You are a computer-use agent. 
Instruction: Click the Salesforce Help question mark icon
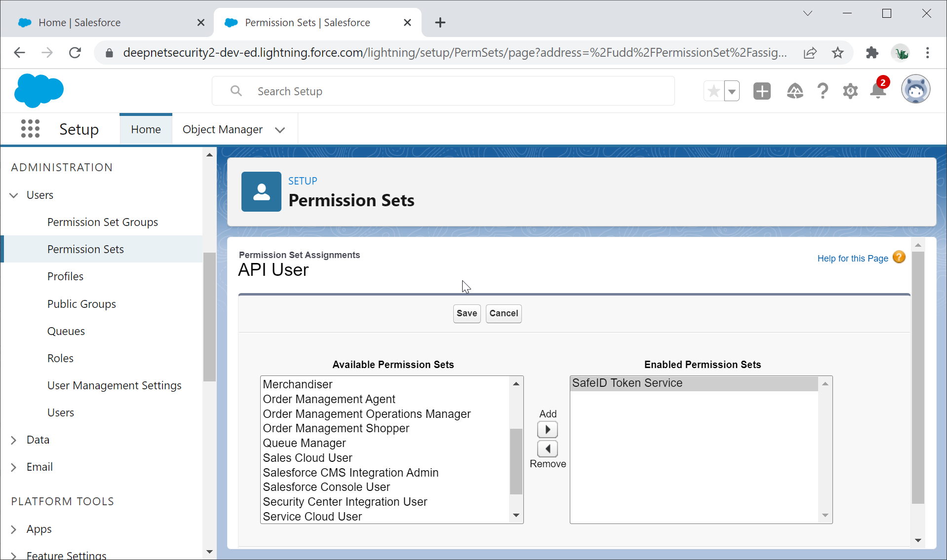[823, 91]
